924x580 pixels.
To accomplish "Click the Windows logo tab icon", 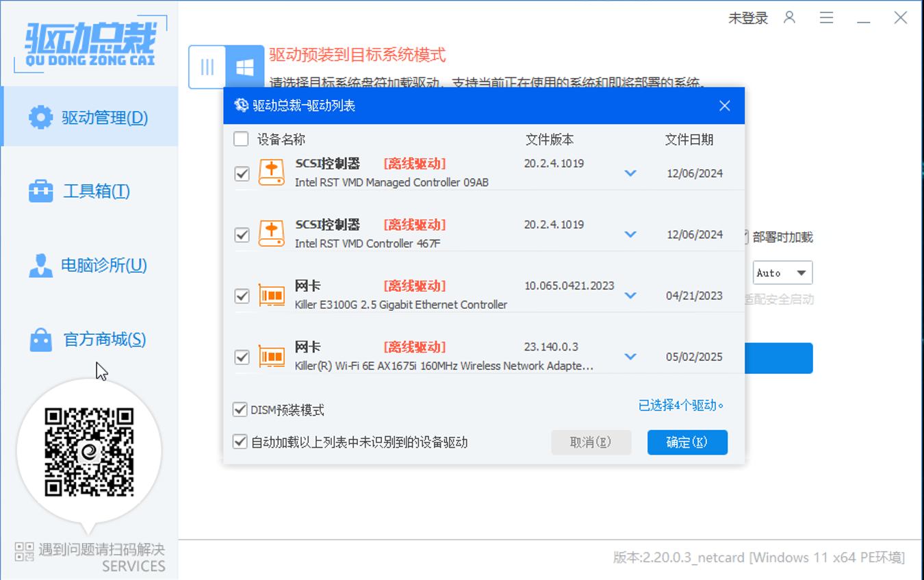I will click(x=244, y=66).
